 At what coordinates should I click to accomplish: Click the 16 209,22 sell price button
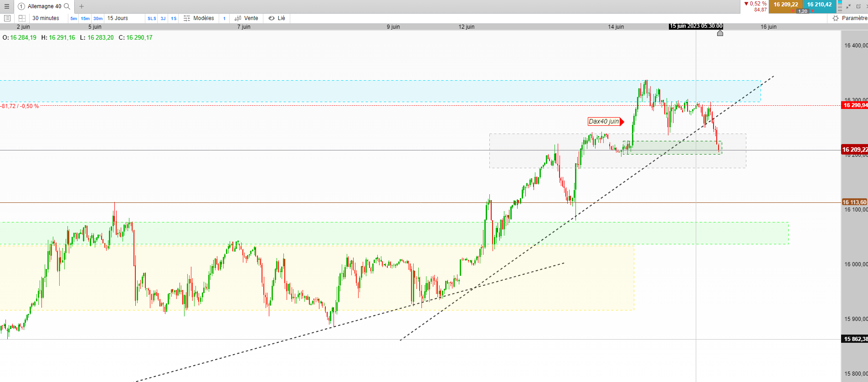pos(786,5)
